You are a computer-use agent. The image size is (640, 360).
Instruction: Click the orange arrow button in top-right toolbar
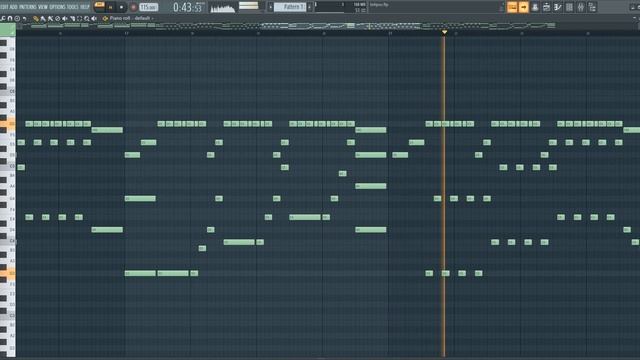(x=523, y=7)
